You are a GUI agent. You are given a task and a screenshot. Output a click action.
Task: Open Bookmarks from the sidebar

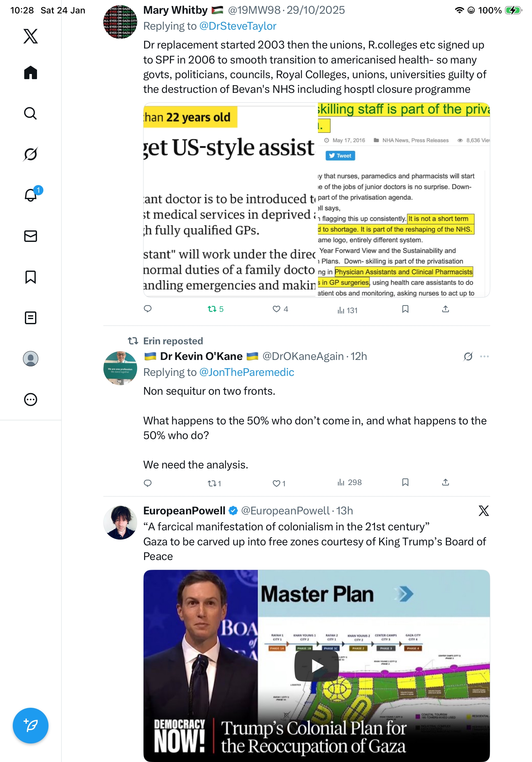(x=31, y=277)
